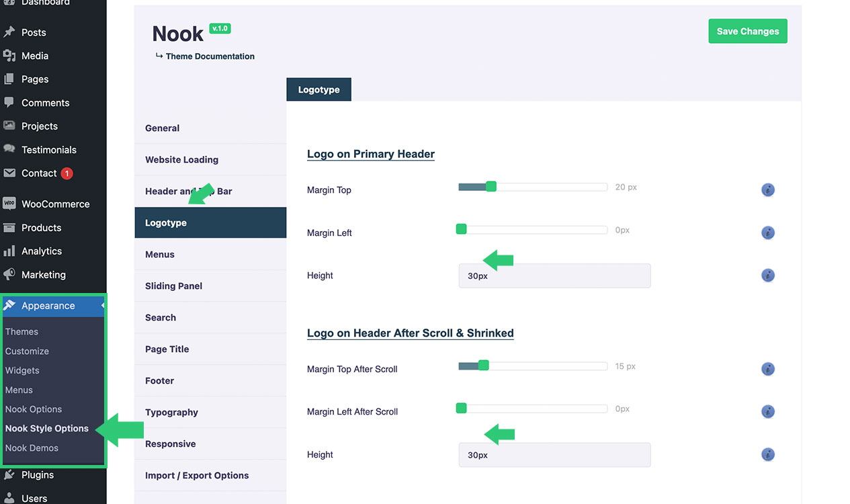Collapse the Appearance submenu arrow

103,306
